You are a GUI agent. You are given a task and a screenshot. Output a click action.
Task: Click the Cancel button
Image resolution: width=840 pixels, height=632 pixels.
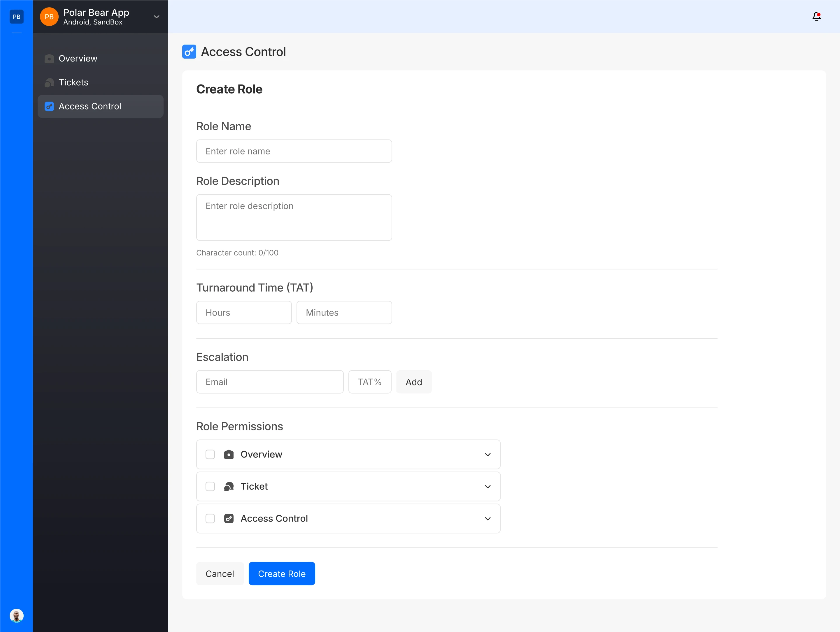point(220,573)
